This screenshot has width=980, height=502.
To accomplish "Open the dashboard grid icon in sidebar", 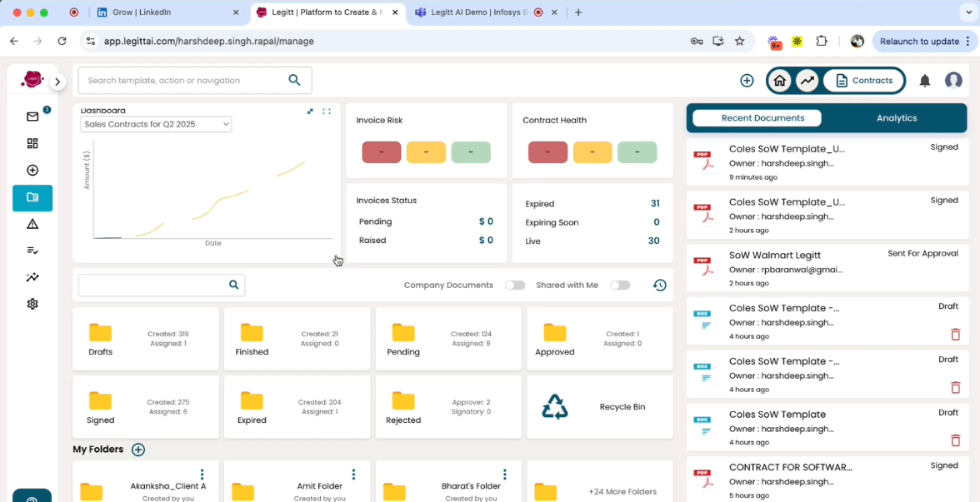I will pos(32,143).
